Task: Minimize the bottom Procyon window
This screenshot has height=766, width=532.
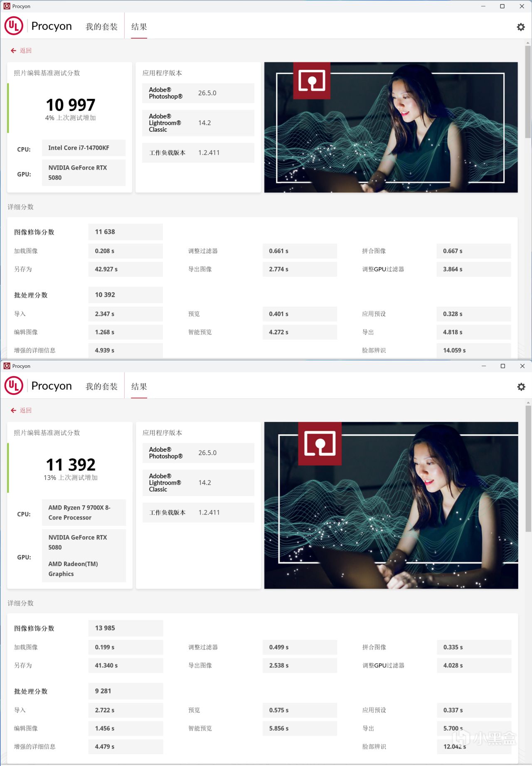Action: pyautogui.click(x=483, y=366)
